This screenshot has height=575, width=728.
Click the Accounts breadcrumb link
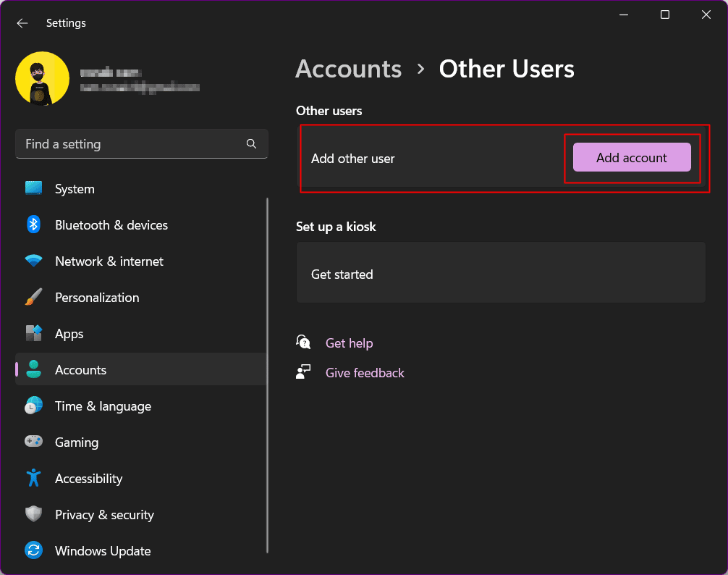[348, 70]
